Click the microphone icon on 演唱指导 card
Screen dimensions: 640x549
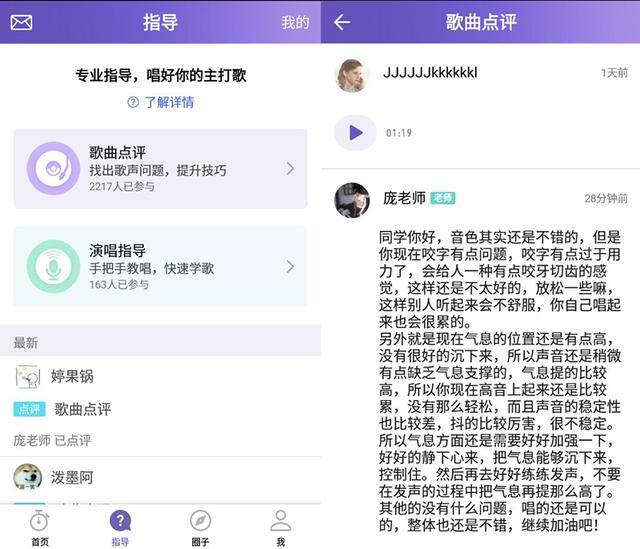(53, 266)
